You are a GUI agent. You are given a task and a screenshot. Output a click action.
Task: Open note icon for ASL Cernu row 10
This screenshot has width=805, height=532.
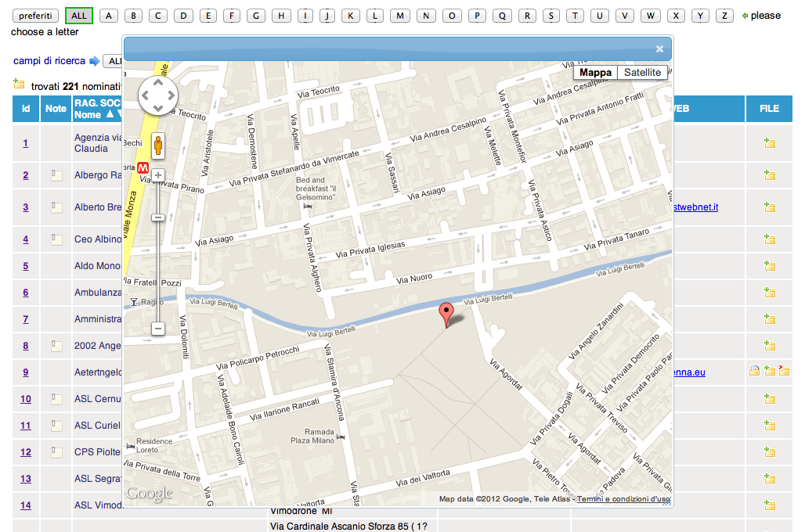(56, 399)
